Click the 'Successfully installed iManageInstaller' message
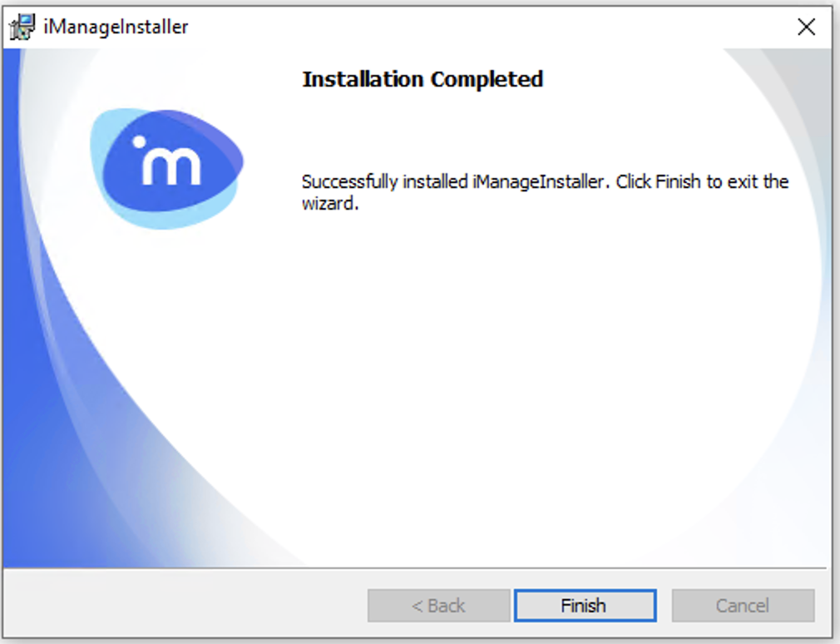This screenshot has height=644, width=840. (x=456, y=182)
